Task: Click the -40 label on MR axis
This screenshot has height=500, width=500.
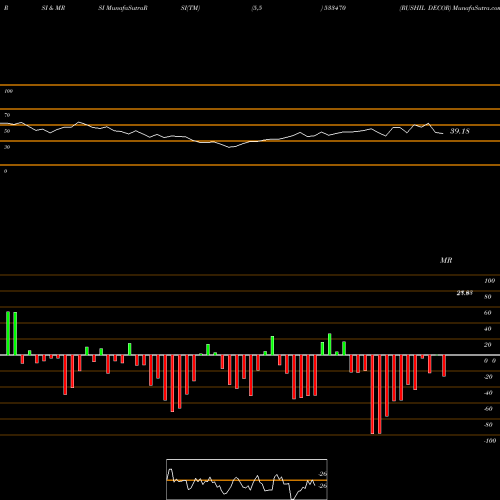Action: pyautogui.click(x=488, y=393)
